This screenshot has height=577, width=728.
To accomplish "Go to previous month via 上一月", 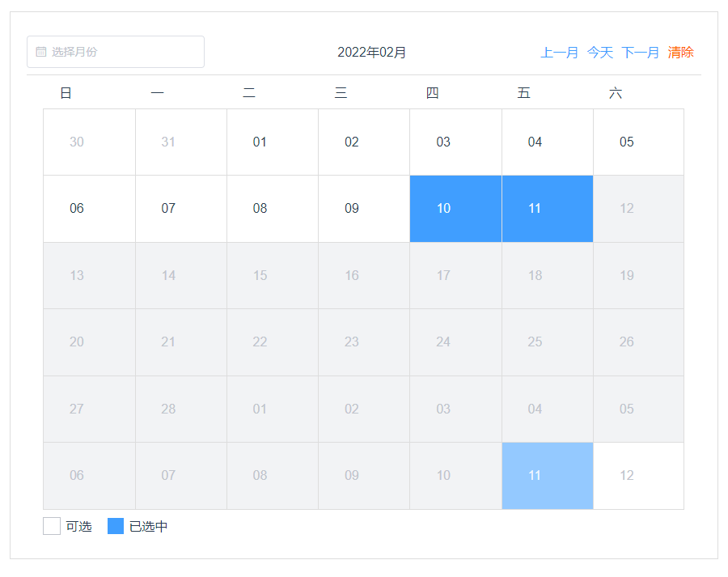I will coord(559,52).
